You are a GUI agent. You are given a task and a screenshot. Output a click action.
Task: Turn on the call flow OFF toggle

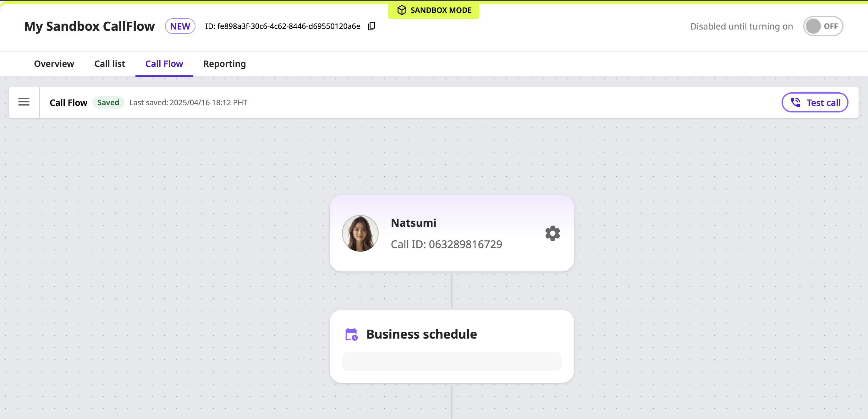pos(822,26)
